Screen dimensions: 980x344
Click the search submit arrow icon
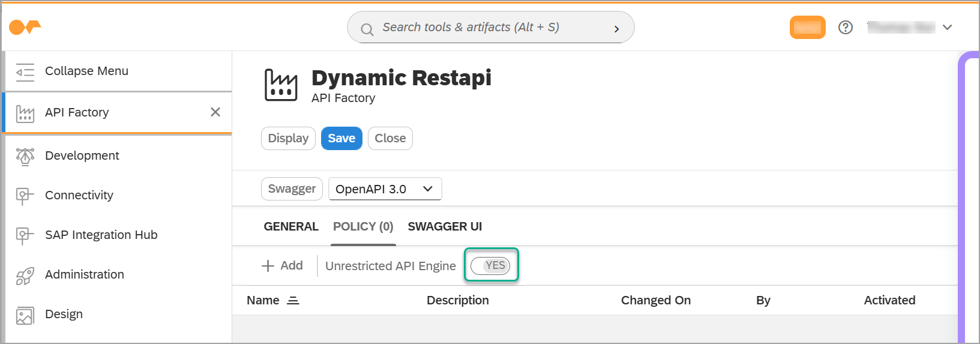coord(616,29)
